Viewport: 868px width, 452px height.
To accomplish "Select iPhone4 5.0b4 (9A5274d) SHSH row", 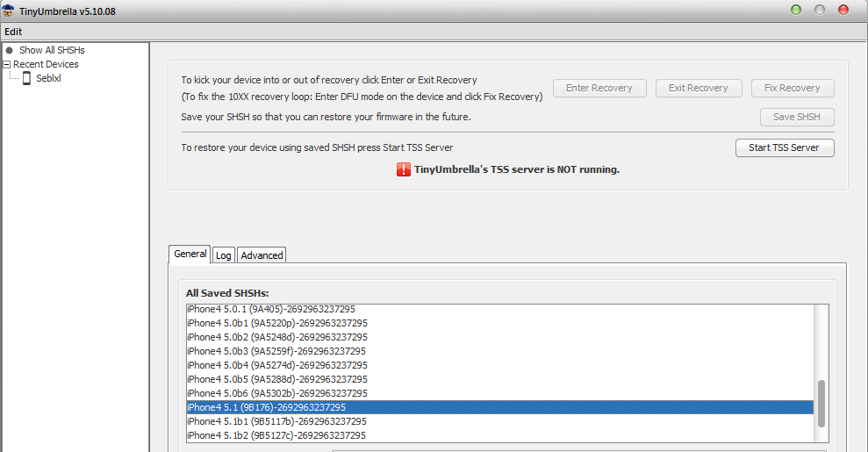I will click(x=500, y=365).
